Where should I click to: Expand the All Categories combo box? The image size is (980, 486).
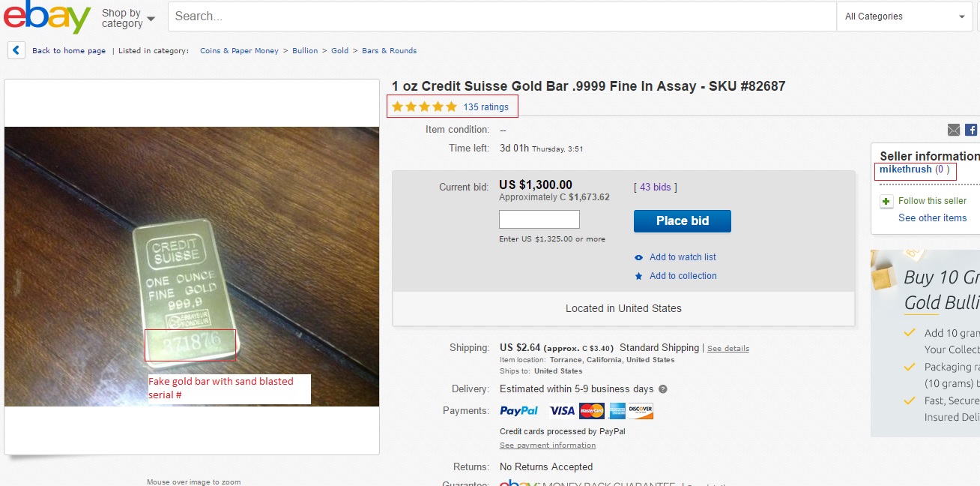904,16
